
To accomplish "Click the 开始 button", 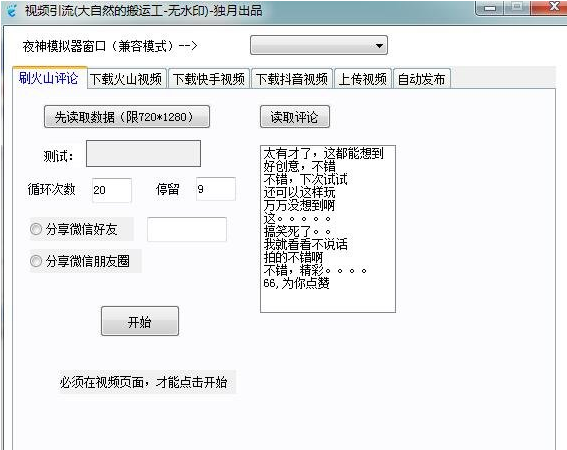I will [x=140, y=321].
